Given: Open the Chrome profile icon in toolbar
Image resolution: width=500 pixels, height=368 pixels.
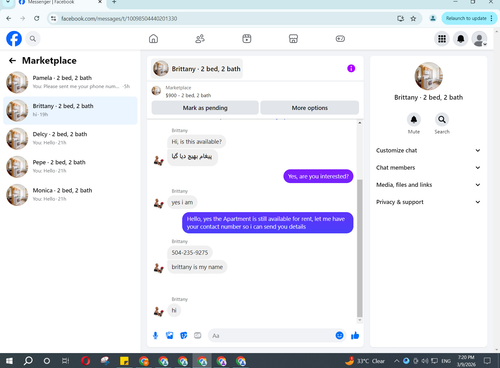Looking at the screenshot, I should coord(433,19).
